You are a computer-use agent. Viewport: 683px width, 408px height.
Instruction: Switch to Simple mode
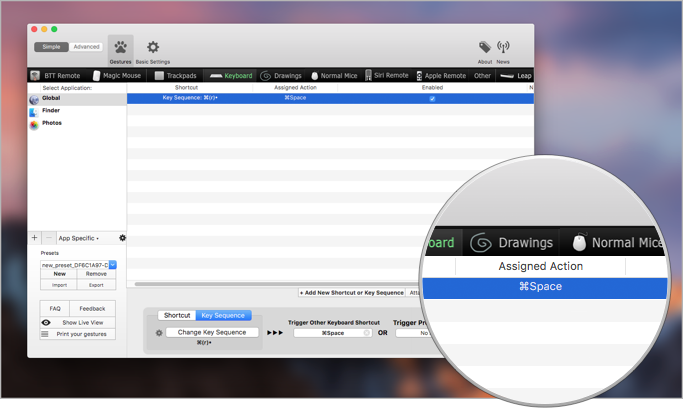pyautogui.click(x=51, y=47)
